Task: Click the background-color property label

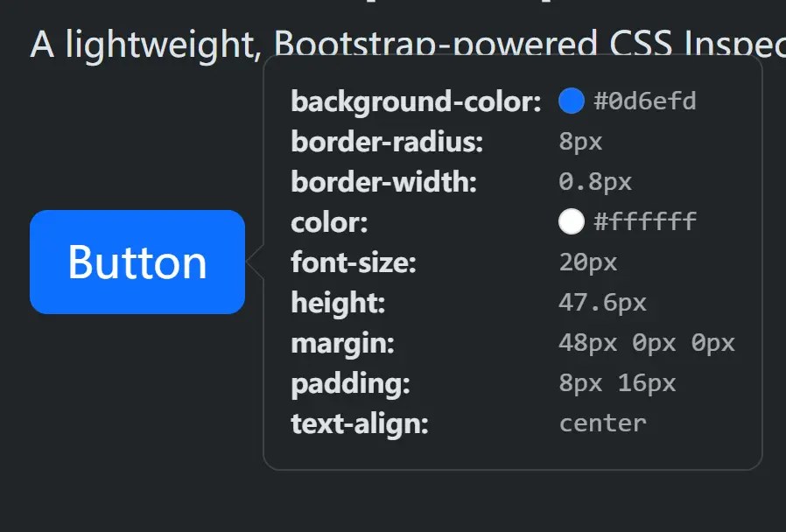Action: (413, 101)
